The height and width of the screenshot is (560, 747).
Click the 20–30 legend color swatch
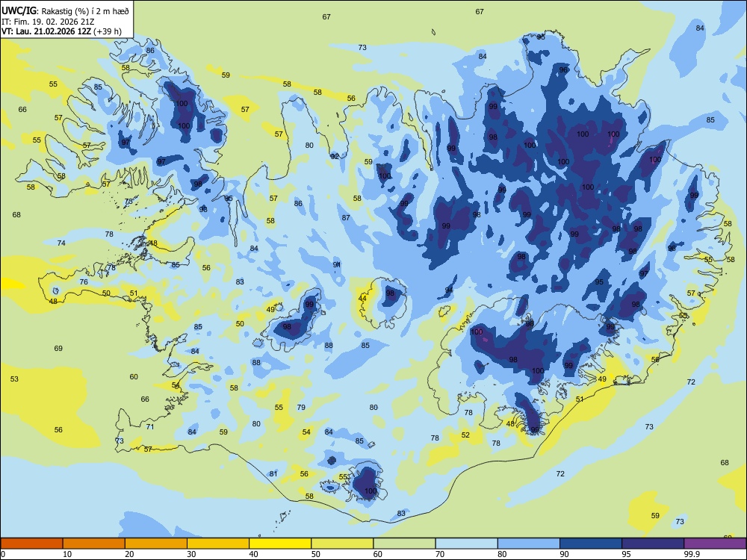click(156, 544)
